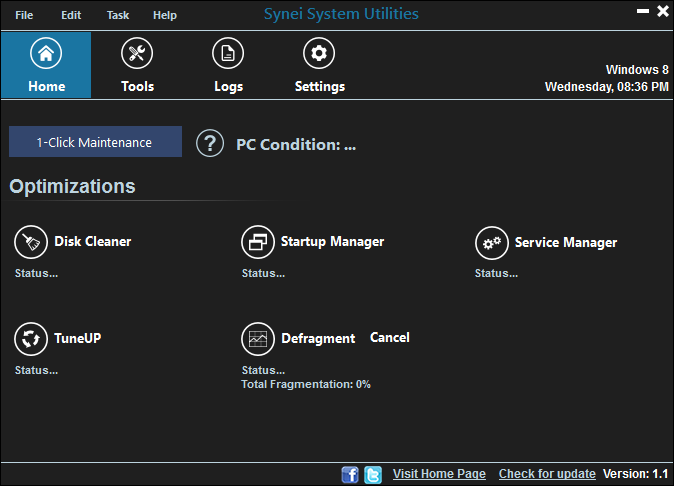Run 1-Click Maintenance
This screenshot has height=486, width=674.
pos(95,141)
